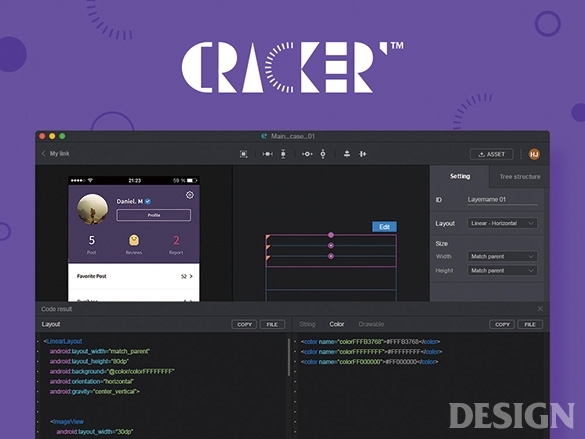The image size is (585, 439).
Task: Click the horizontal center align icon
Action: [x=307, y=154]
